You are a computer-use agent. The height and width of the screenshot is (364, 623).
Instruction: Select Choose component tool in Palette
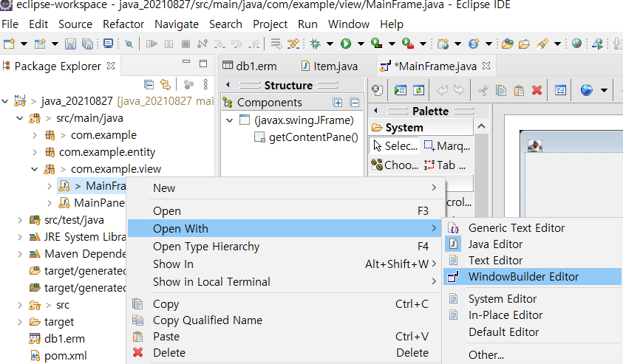coord(395,165)
